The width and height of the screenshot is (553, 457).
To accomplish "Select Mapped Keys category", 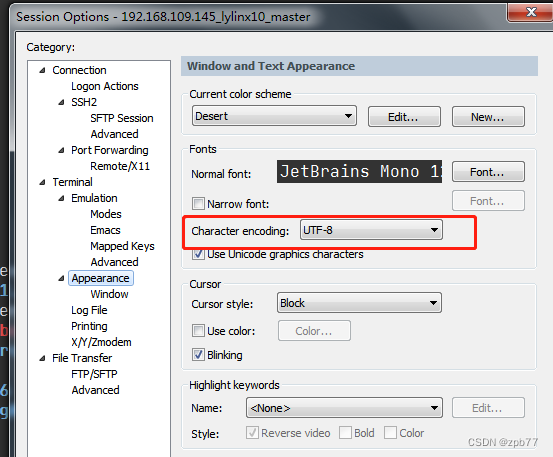I will [x=122, y=246].
